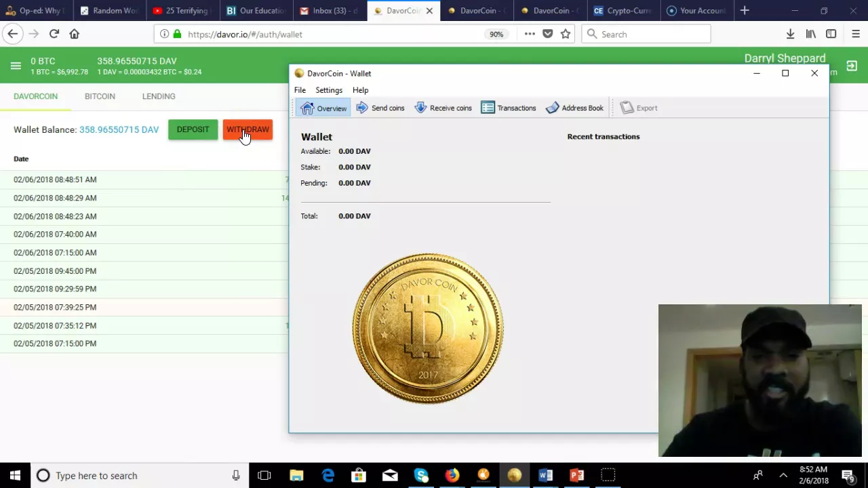Switch to the Random Wor browser tab

click(110, 10)
